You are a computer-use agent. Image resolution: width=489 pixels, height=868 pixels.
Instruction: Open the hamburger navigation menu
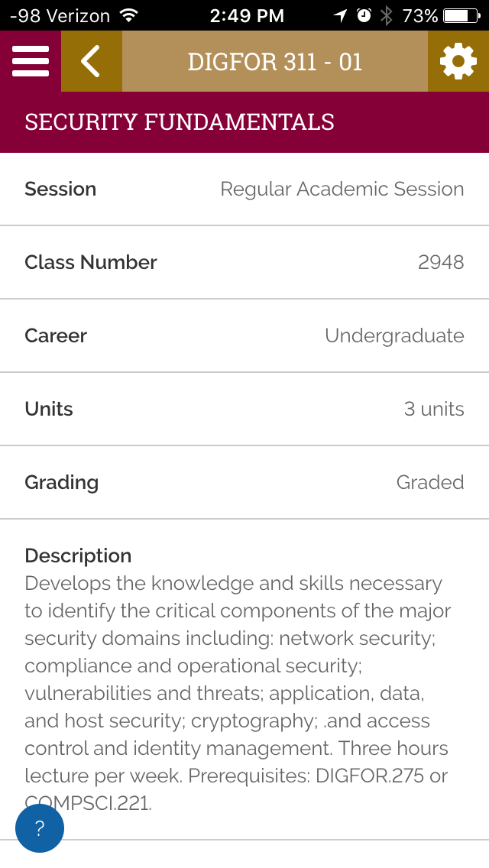(x=31, y=61)
